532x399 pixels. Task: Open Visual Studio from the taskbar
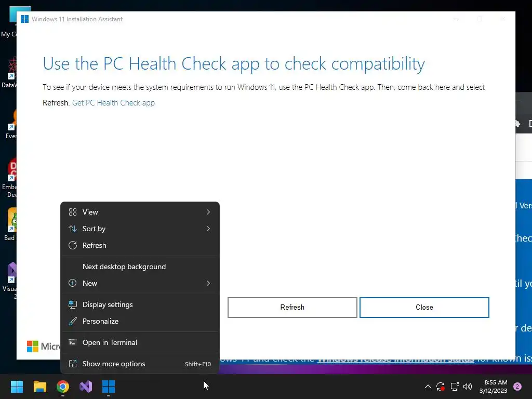click(86, 387)
